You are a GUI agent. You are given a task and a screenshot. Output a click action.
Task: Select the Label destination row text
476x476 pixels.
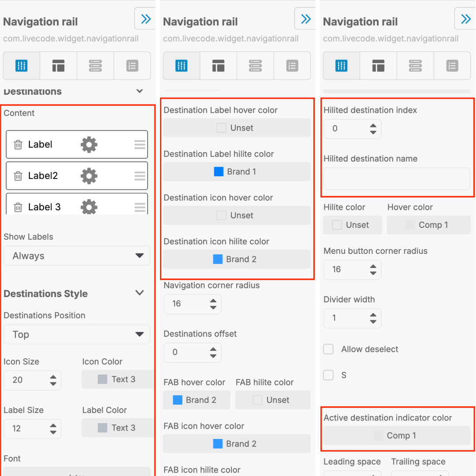40,145
